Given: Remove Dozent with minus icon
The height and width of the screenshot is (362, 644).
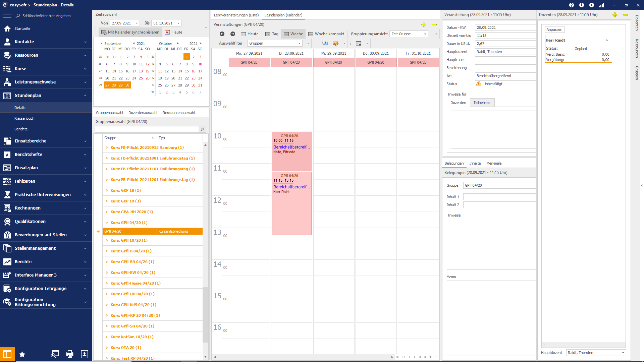Looking at the screenshot, I should point(626,15).
